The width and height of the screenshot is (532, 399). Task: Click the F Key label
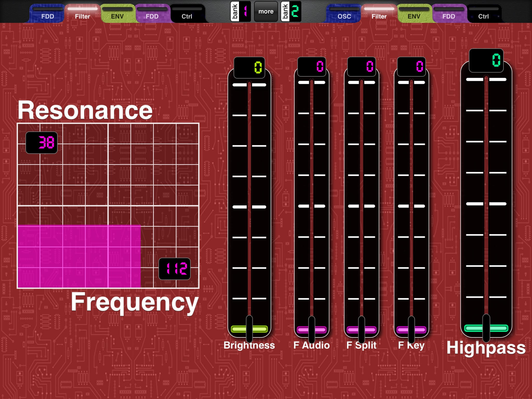411,345
